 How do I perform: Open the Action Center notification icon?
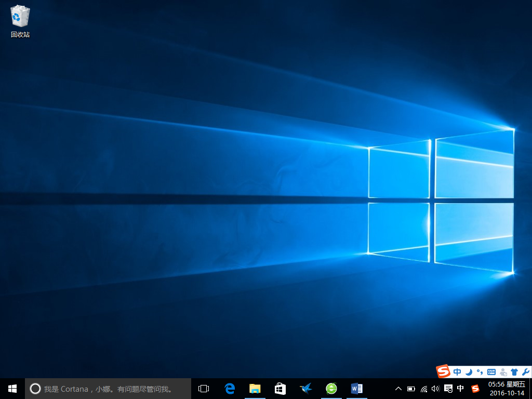point(448,389)
